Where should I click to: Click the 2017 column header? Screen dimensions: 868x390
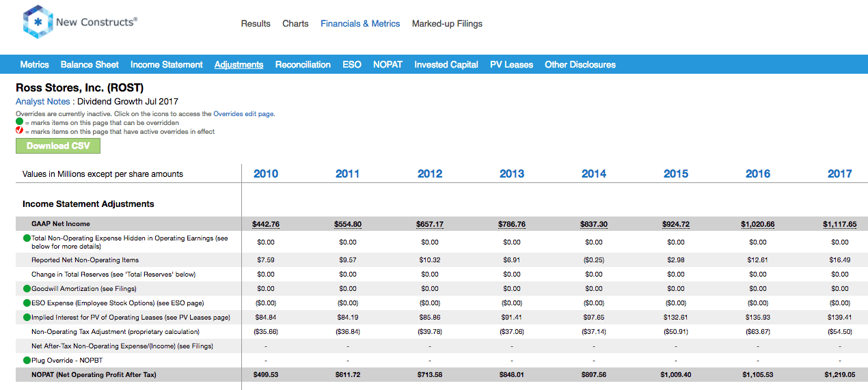[x=840, y=173]
